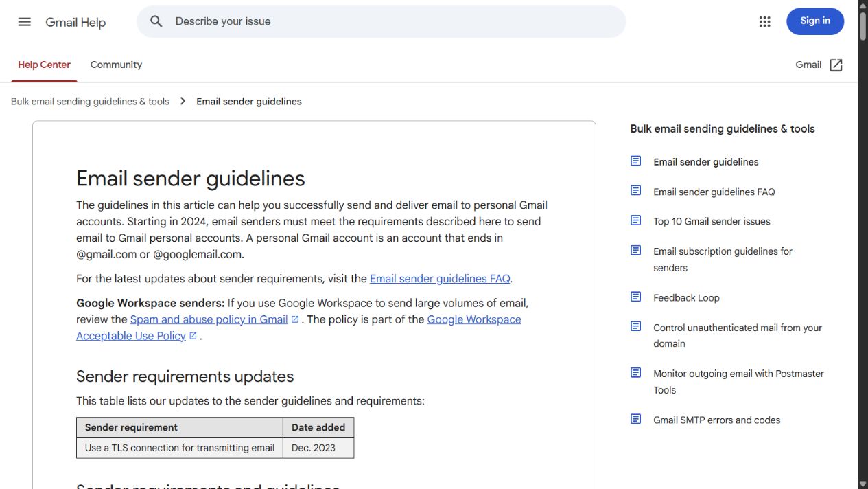Click the sidebar Bulk email sending guidelines heading
The width and height of the screenshot is (868, 489).
coord(723,128)
